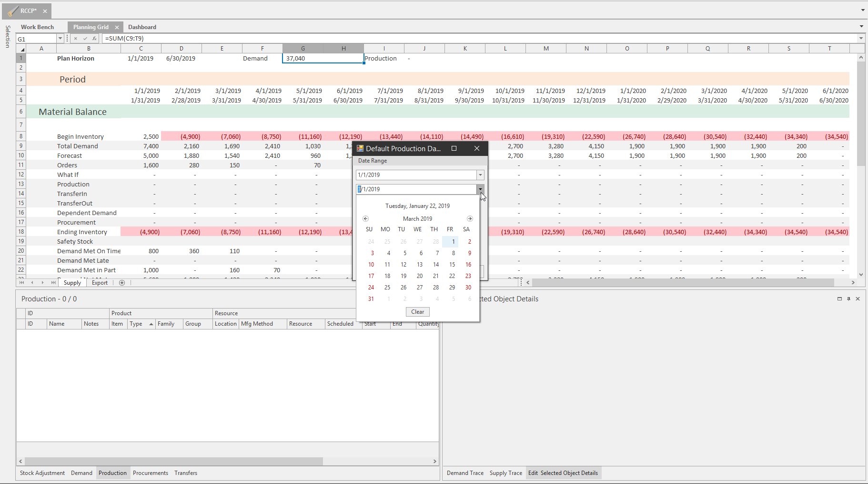The width and height of the screenshot is (868, 484).
Task: Go to the previous month in the calendar
Action: click(x=365, y=219)
